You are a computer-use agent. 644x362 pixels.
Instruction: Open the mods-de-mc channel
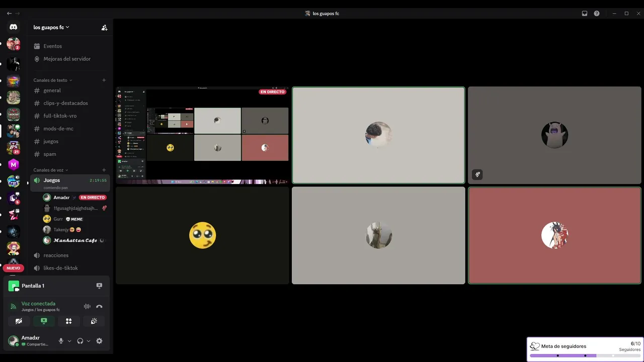70,129
